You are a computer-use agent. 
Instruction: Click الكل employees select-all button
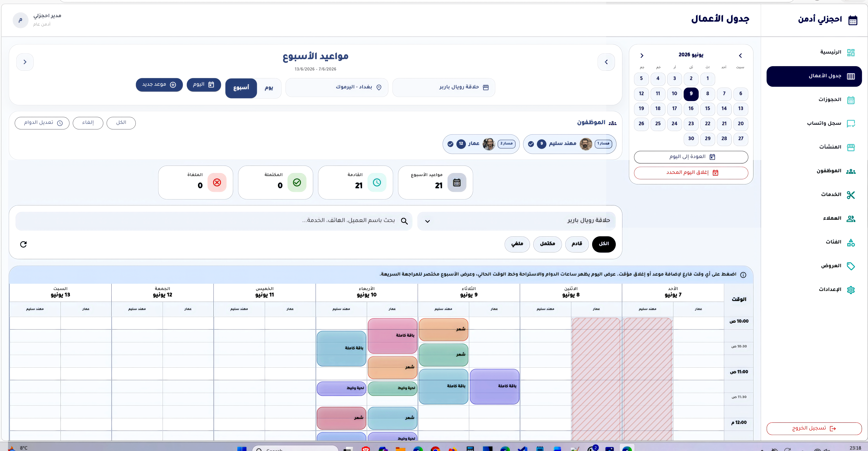[121, 123]
